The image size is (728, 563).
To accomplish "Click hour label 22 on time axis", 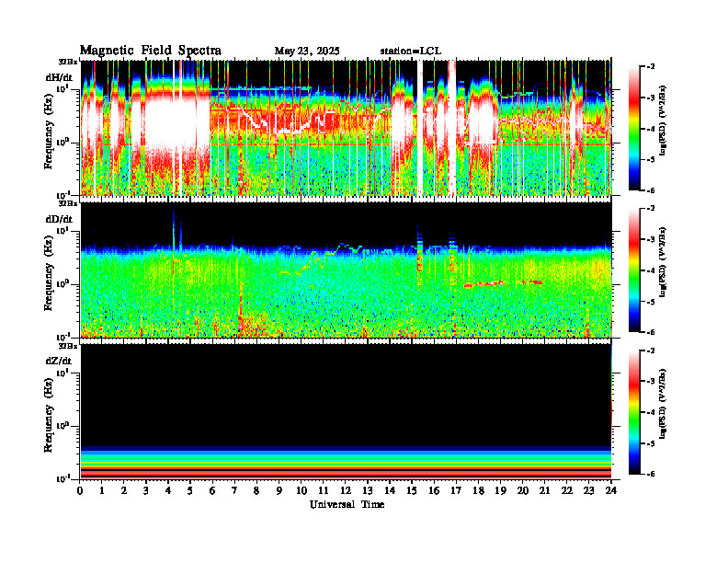I will (x=567, y=491).
